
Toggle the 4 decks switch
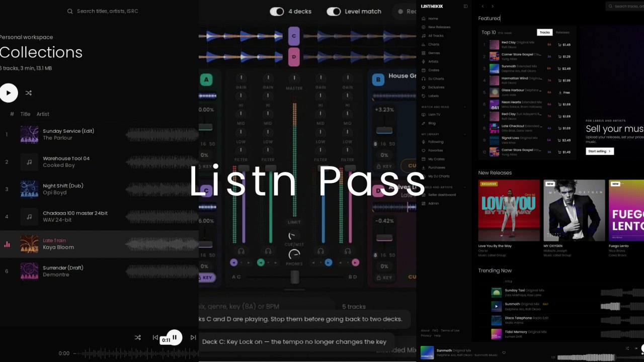coord(277,12)
